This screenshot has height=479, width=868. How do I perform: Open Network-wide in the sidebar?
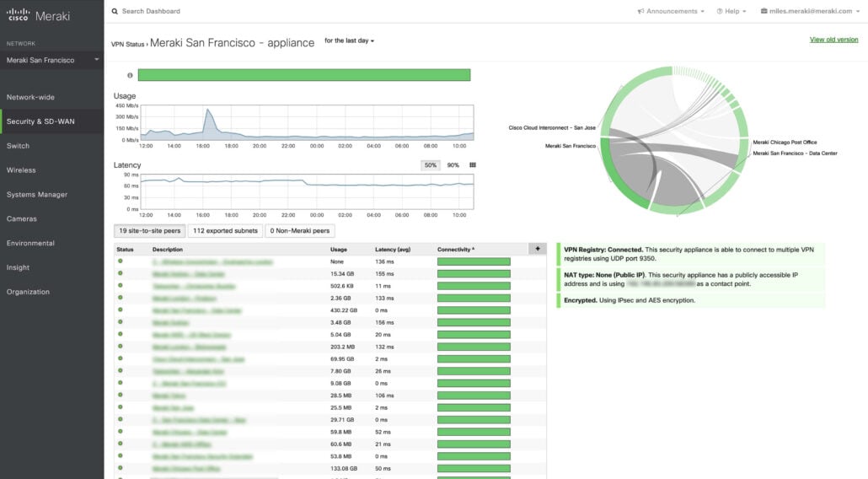point(52,97)
